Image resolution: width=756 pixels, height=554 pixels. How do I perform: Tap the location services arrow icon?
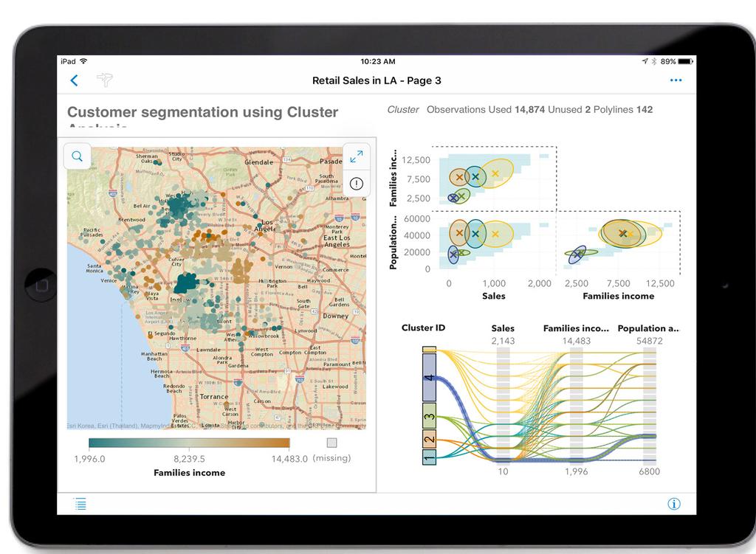pyautogui.click(x=645, y=61)
